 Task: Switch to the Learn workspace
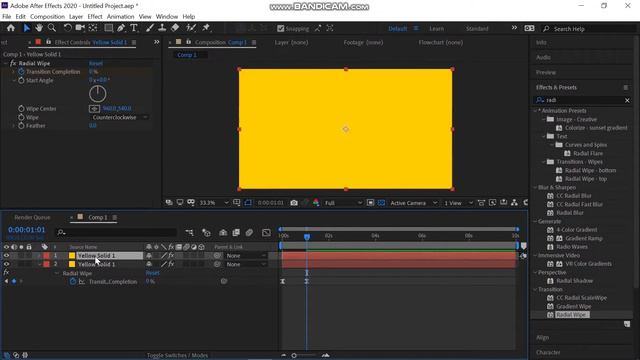click(x=436, y=29)
